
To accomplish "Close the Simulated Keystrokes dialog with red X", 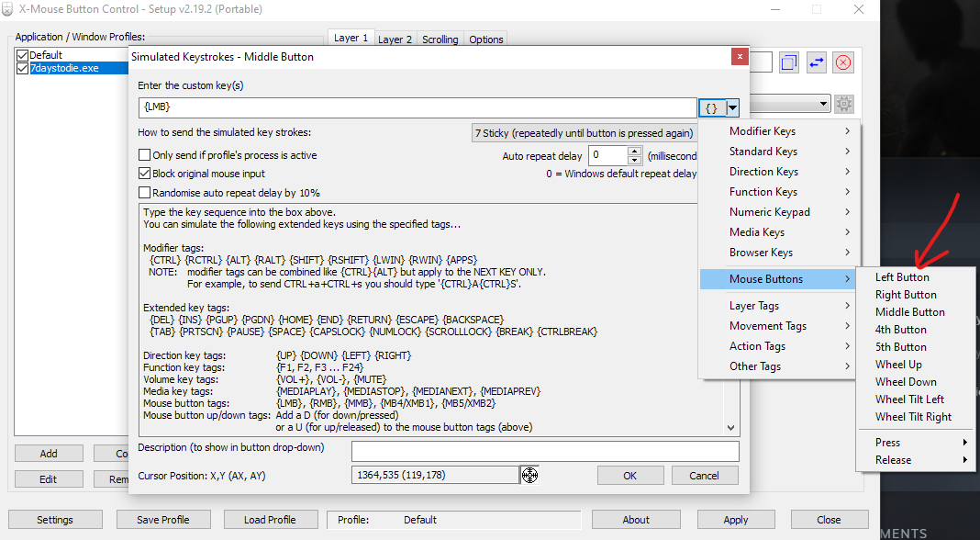I will pyautogui.click(x=740, y=56).
